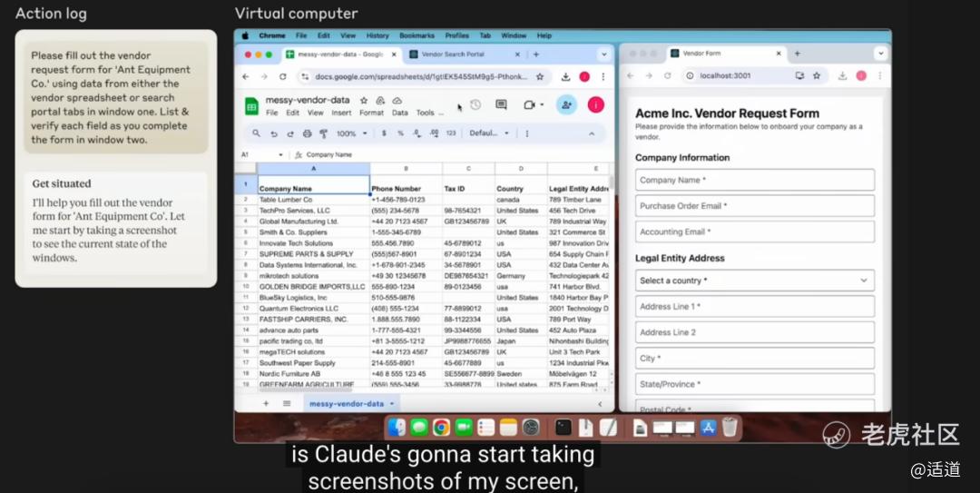The width and height of the screenshot is (980, 493).
Task: Click the Accounting Email field
Action: pyautogui.click(x=754, y=232)
